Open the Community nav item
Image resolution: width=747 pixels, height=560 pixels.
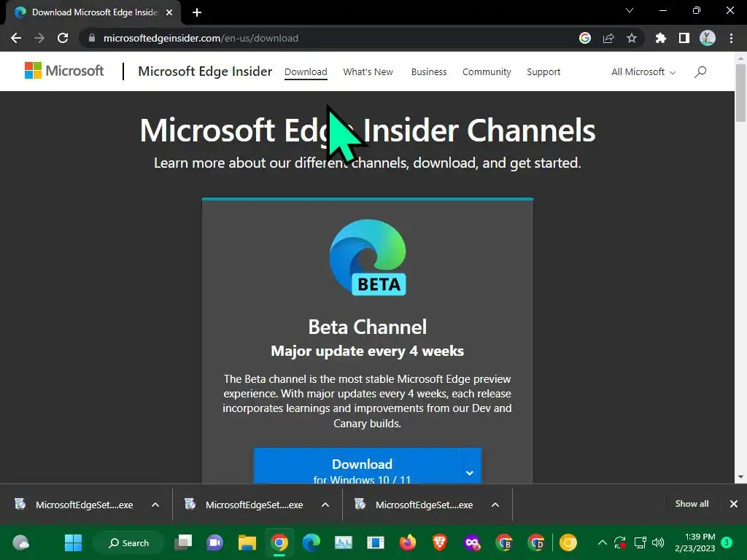click(487, 72)
